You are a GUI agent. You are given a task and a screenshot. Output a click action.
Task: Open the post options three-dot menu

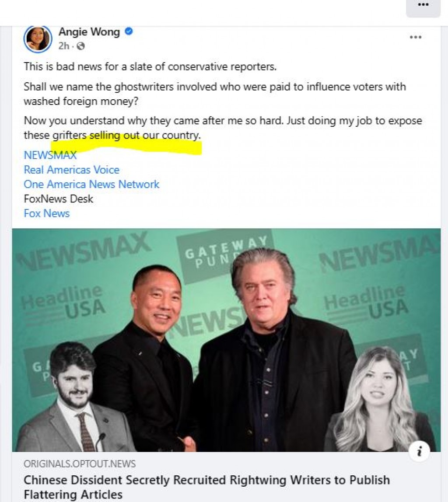[x=415, y=37]
